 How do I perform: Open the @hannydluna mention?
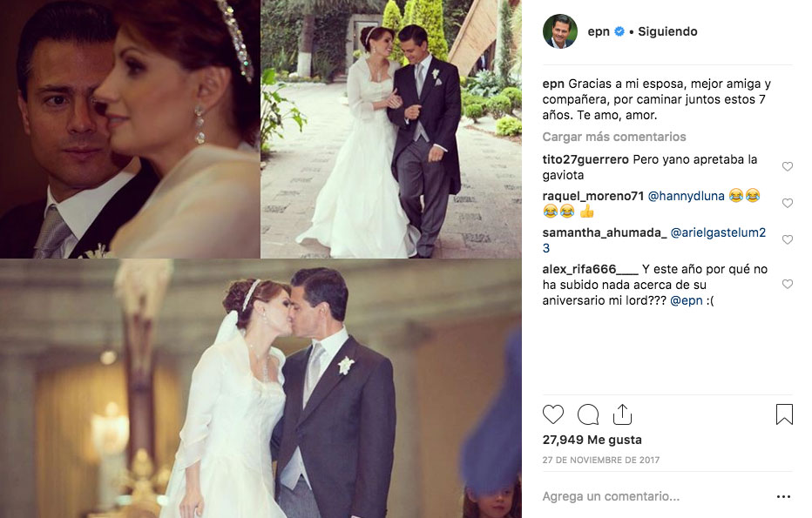click(x=686, y=196)
